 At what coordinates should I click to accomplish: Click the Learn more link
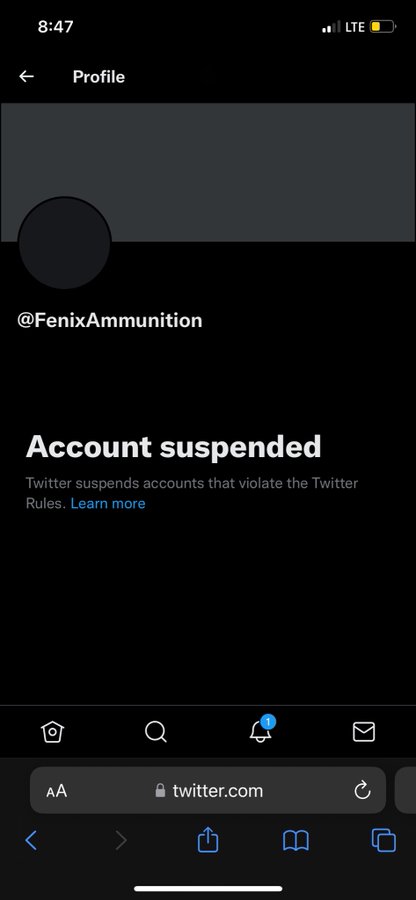pyautogui.click(x=108, y=503)
